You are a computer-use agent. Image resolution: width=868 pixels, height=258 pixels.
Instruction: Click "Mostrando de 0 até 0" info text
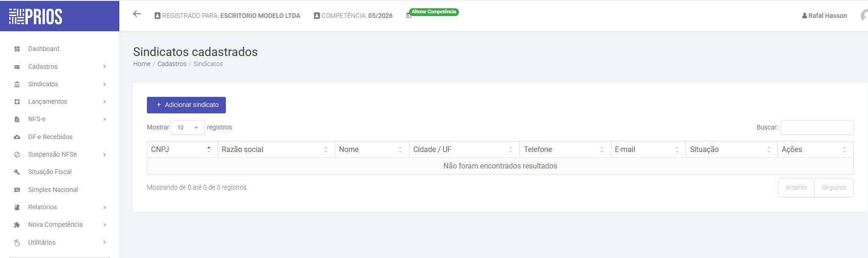(x=196, y=187)
